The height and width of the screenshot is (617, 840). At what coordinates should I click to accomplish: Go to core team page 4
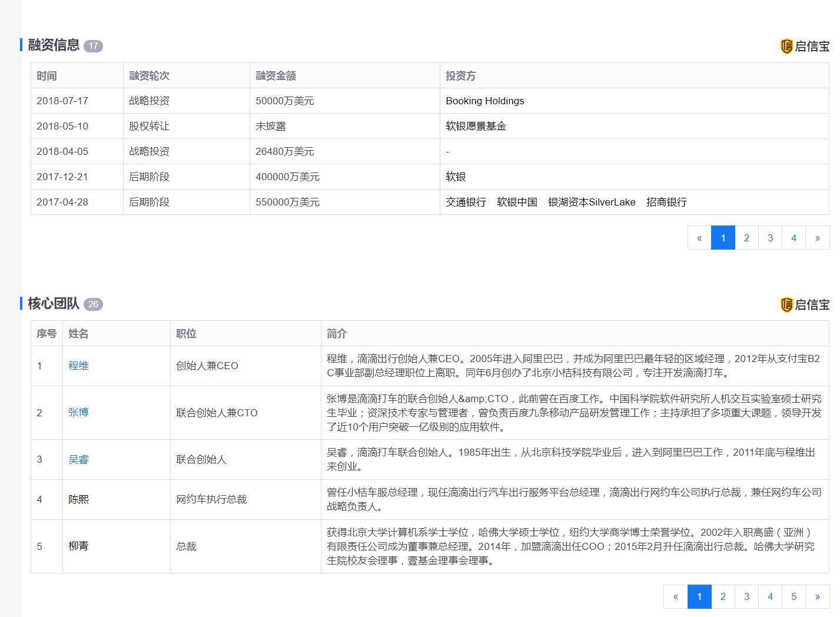[x=770, y=596]
